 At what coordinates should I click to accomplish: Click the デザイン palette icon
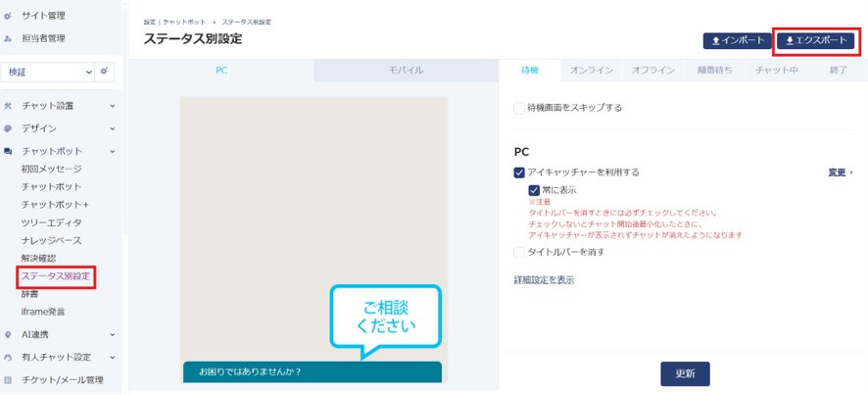click(x=8, y=128)
